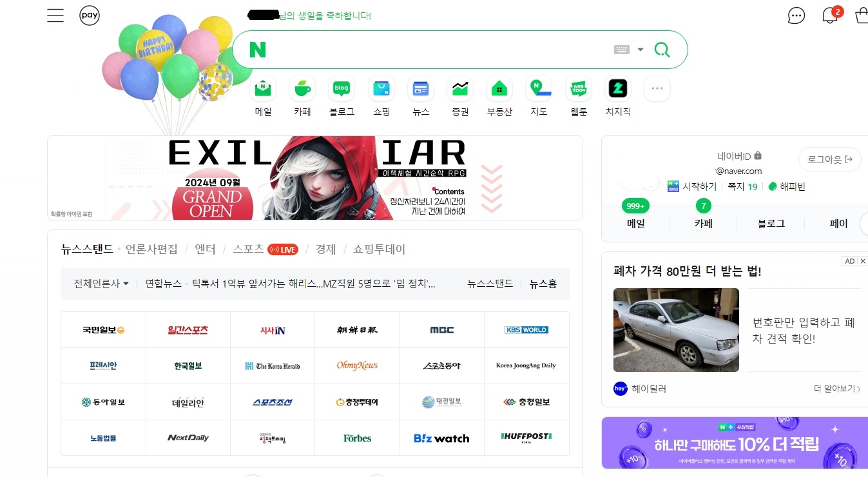
Task: Open 메일 tab in profile box
Action: coord(636,224)
